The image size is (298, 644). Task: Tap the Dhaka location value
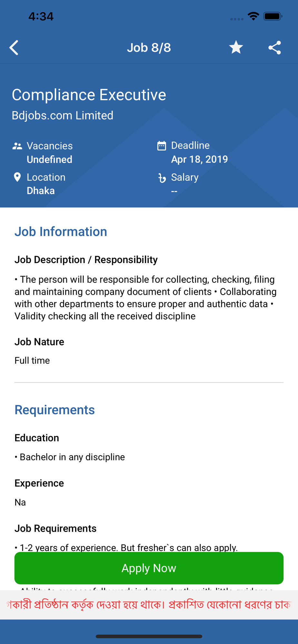click(41, 191)
